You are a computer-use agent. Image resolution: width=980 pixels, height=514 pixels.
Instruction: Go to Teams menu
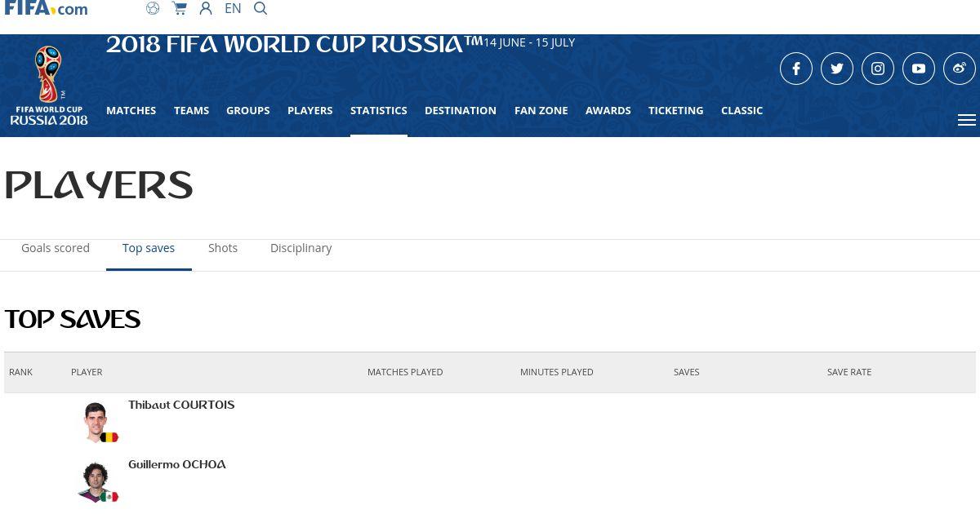[191, 110]
